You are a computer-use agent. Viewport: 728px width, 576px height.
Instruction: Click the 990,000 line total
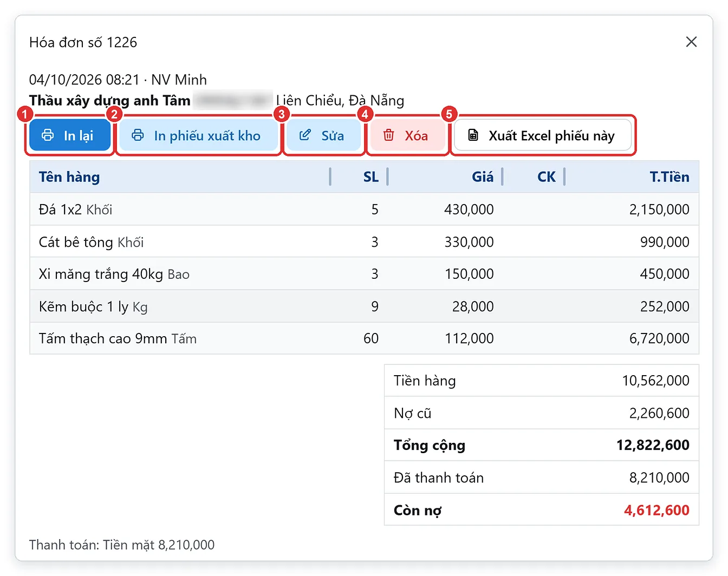tap(665, 242)
